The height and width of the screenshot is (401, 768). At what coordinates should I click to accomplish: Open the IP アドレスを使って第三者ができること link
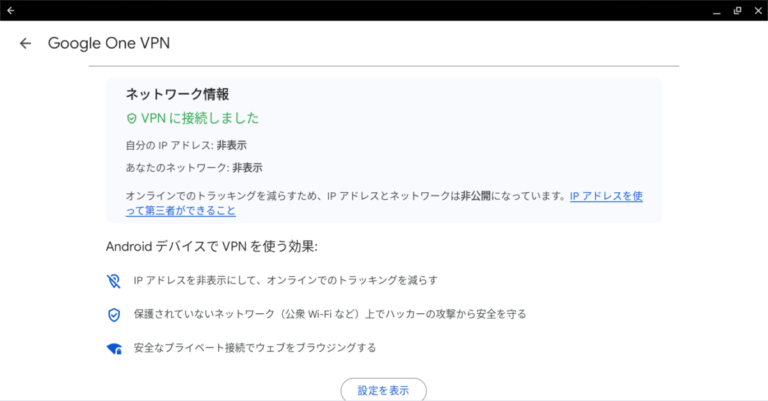[x=384, y=203]
